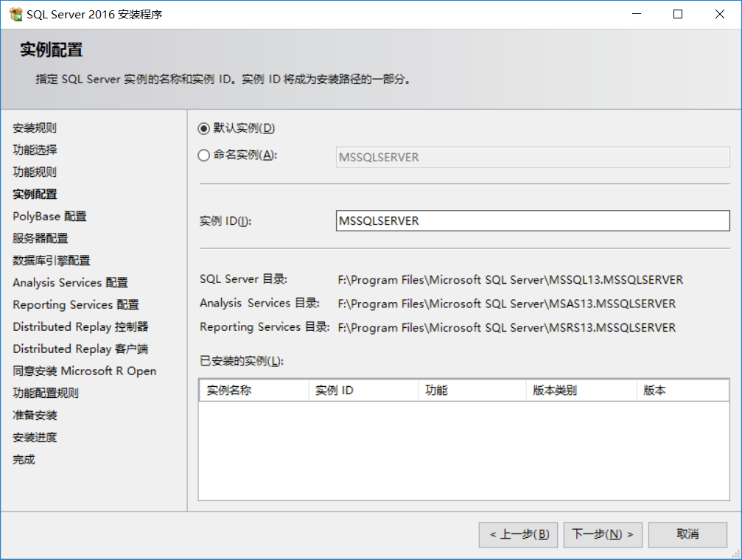The image size is (742, 560).
Task: Cancel setup with the 取消 button
Action: pyautogui.click(x=687, y=535)
